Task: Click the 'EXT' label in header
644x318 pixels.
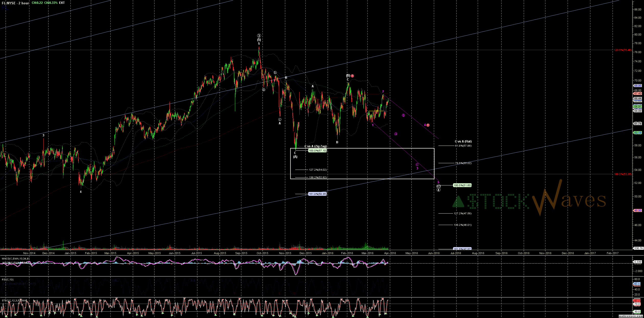Action: (62, 3)
